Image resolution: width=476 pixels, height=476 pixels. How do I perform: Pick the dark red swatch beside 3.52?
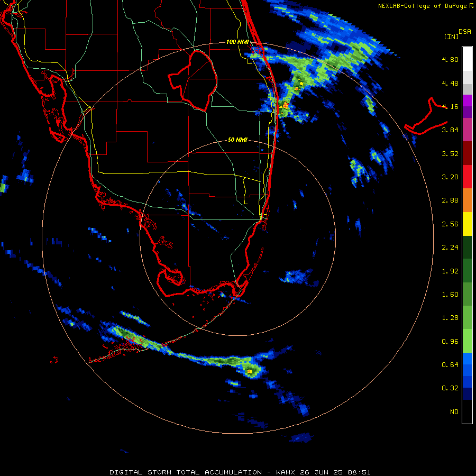coord(467,153)
